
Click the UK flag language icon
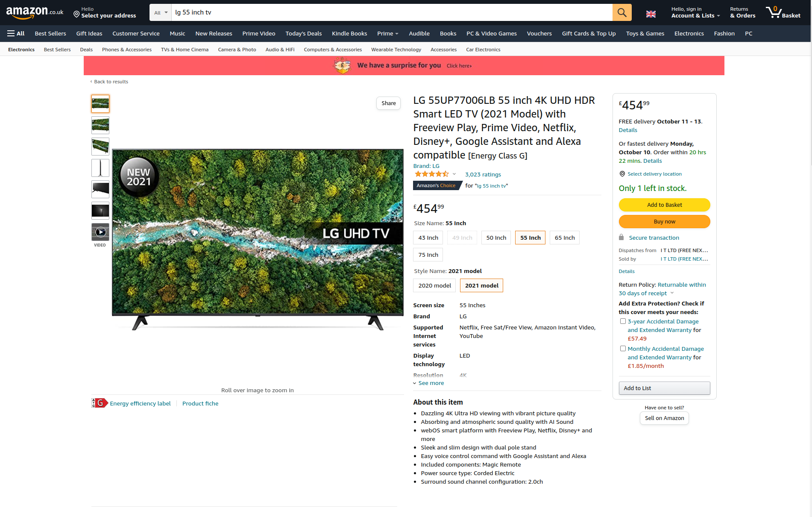tap(651, 14)
